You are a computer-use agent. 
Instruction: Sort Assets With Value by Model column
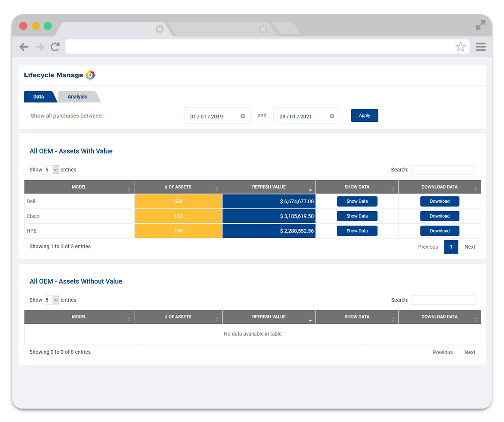point(79,187)
